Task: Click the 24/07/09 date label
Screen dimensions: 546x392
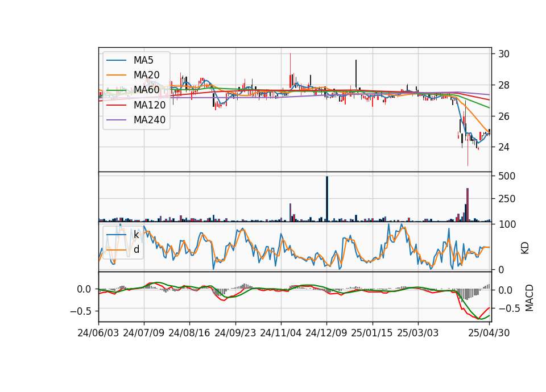Action: (x=143, y=333)
